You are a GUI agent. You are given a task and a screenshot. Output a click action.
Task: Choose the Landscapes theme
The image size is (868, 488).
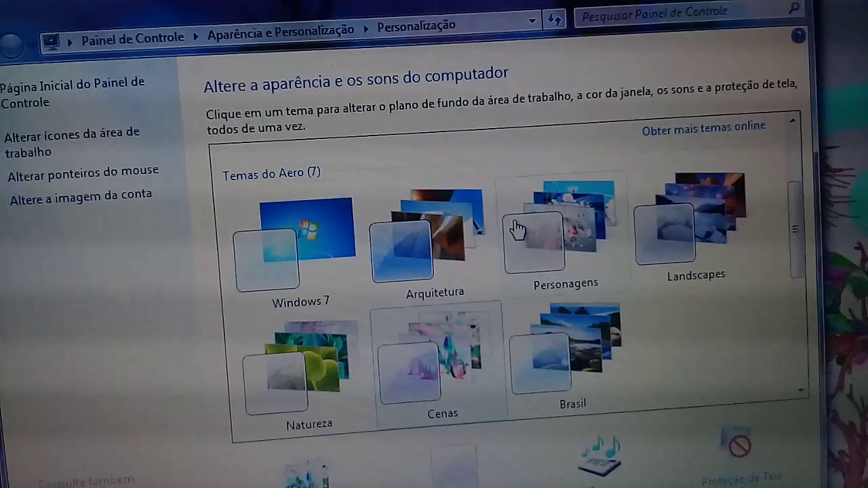coord(690,226)
